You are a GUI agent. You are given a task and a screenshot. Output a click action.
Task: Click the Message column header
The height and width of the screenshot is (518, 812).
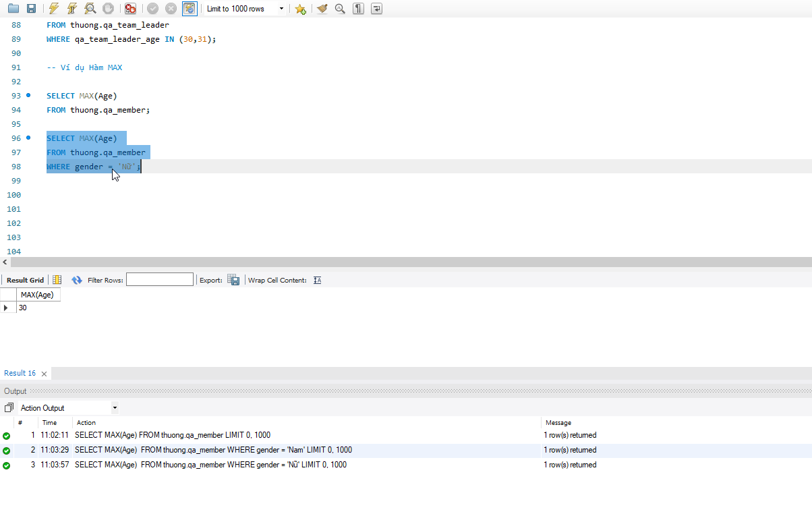tap(558, 422)
